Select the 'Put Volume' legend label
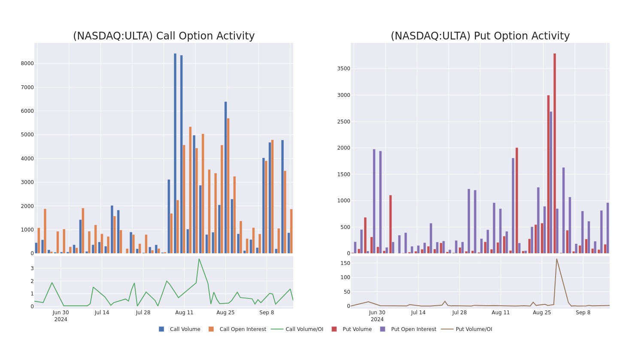The image size is (644, 343). [x=357, y=329]
